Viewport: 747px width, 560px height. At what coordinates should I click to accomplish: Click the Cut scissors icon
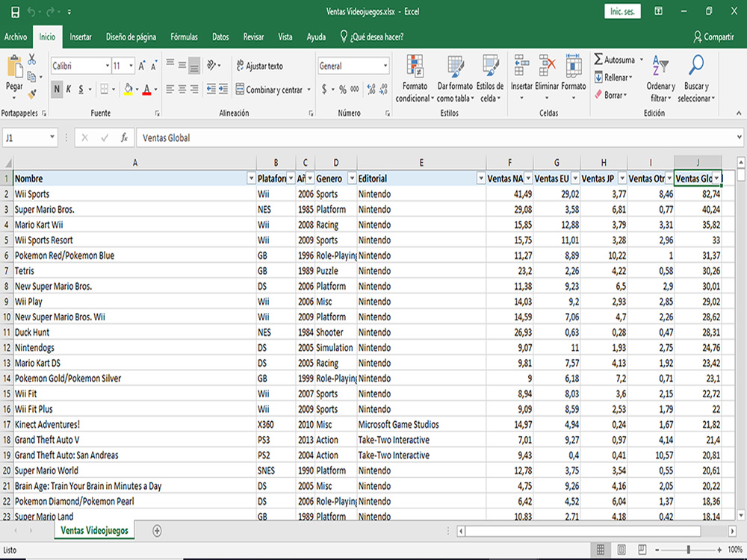point(32,60)
